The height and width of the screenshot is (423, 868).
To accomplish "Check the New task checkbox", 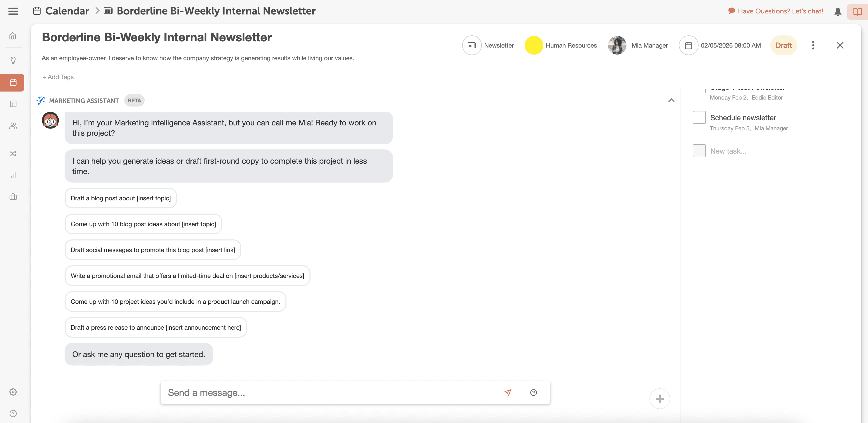I will 699,151.
